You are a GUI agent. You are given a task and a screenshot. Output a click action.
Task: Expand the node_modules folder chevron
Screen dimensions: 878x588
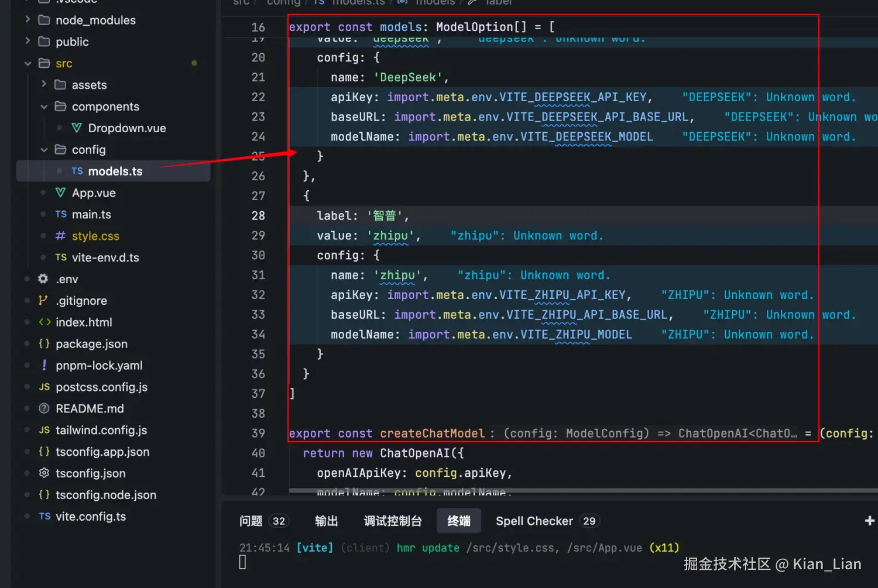tap(28, 20)
